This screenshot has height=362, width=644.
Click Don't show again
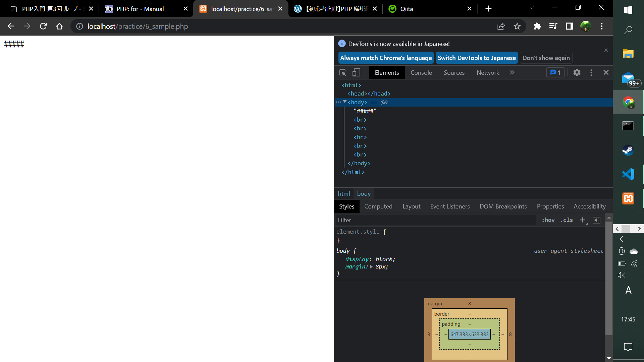click(546, 58)
